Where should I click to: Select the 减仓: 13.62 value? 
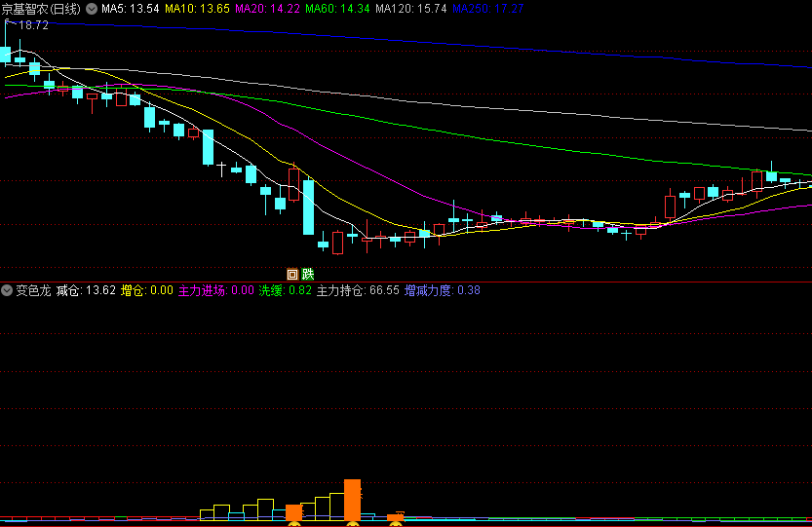[x=86, y=290]
